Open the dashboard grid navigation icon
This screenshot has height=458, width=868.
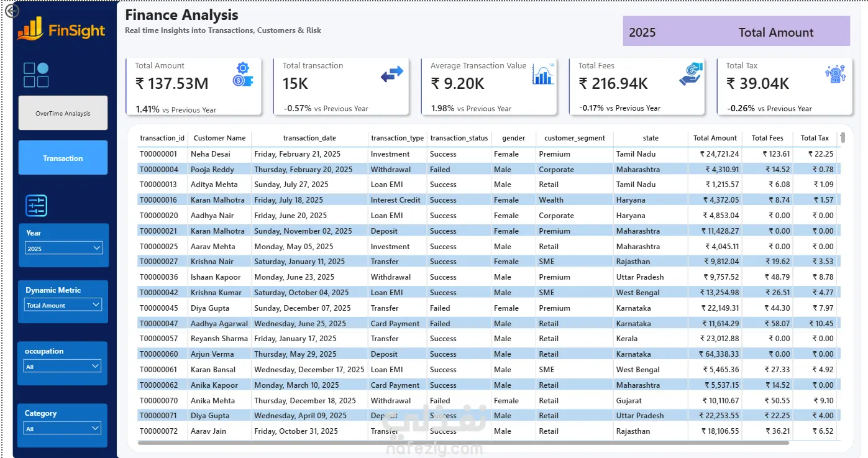pos(36,75)
